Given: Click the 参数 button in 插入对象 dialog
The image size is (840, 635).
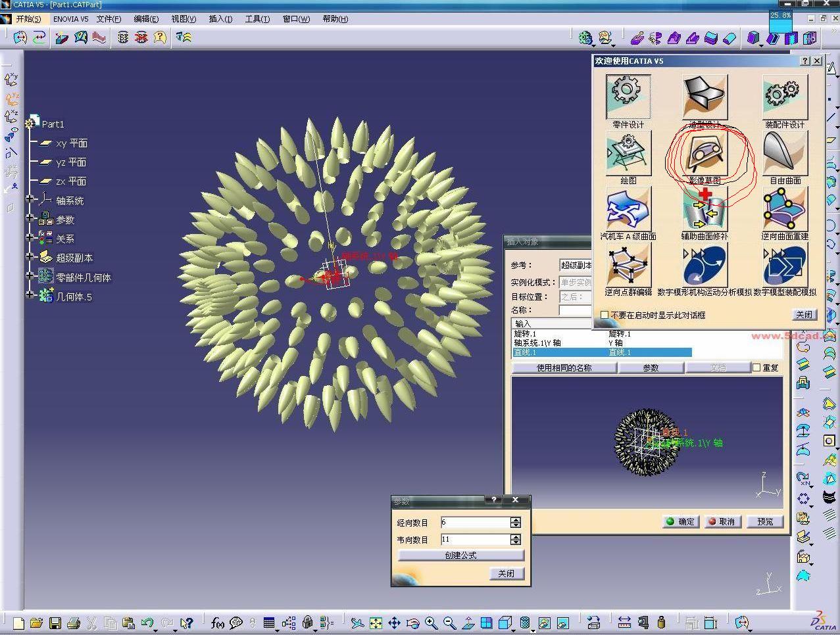Looking at the screenshot, I should pyautogui.click(x=651, y=367).
